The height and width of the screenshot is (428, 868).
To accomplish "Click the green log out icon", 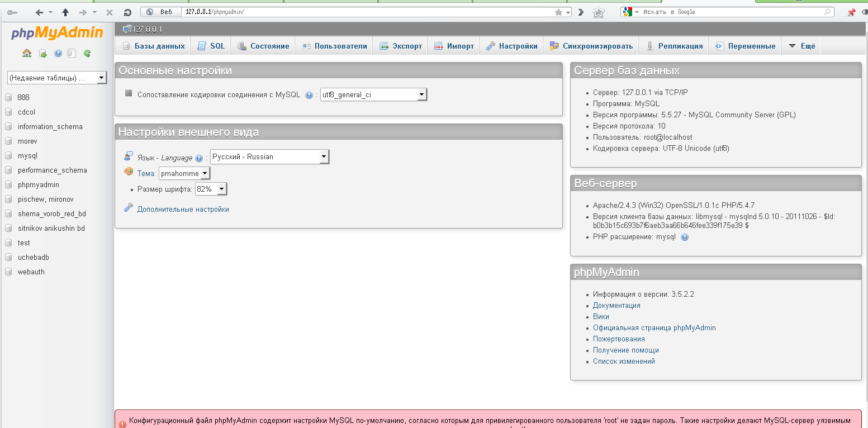I will pos(43,54).
